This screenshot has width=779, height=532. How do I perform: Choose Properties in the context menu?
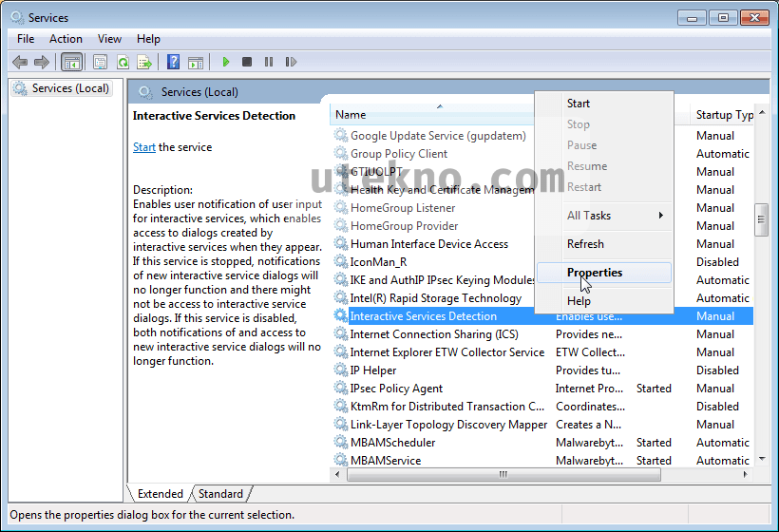click(x=604, y=273)
